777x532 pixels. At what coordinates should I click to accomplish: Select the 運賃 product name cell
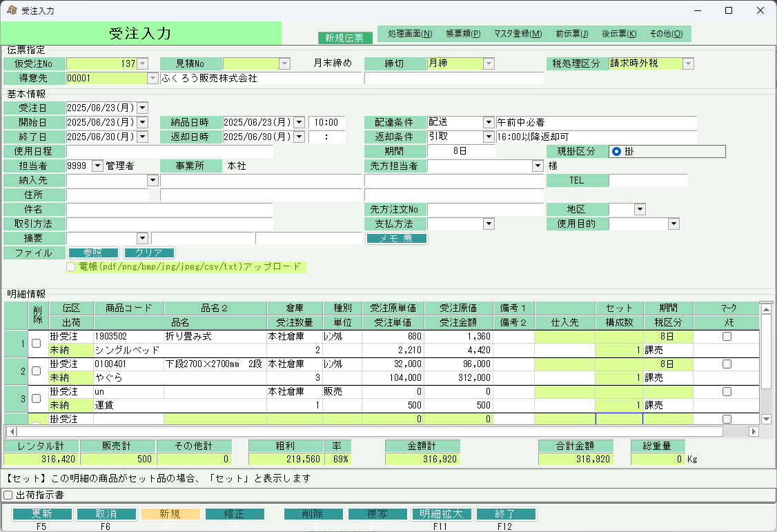point(180,406)
